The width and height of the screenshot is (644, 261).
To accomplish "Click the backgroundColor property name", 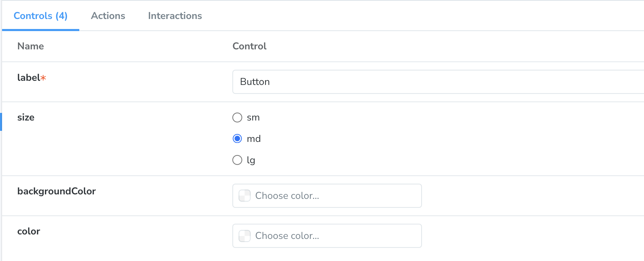I will [57, 191].
